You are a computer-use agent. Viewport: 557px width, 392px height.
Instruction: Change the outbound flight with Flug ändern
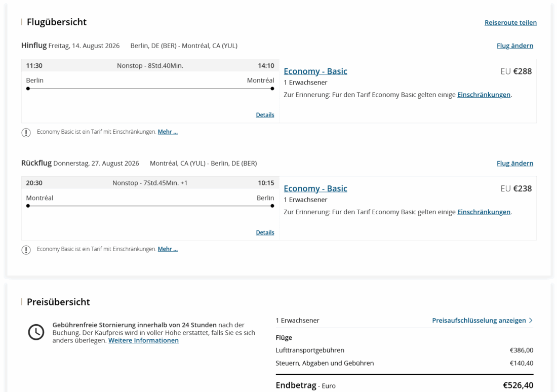tap(514, 46)
